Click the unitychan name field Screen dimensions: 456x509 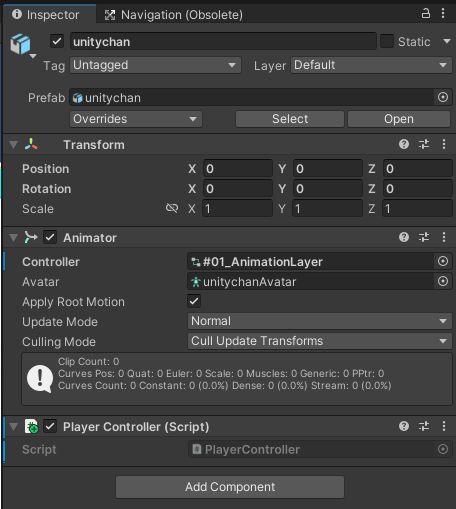[223, 42]
